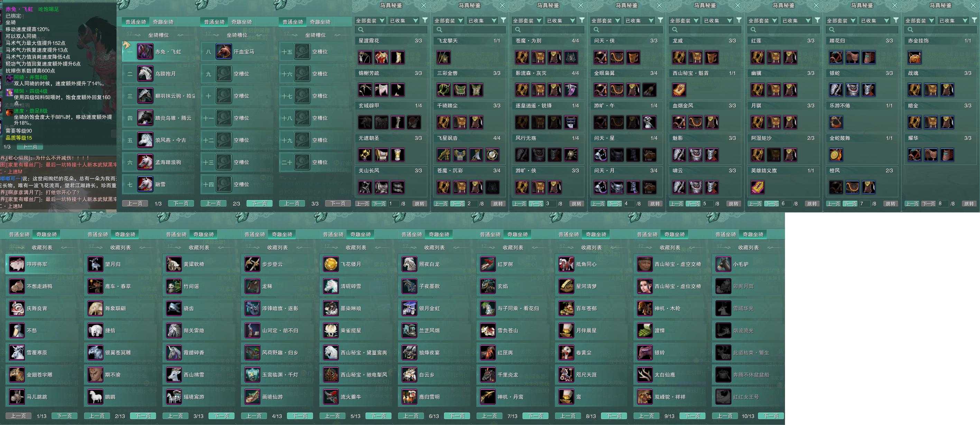
Task: Go to 下一页 in mount slot panel 1/3
Action: 181,204
